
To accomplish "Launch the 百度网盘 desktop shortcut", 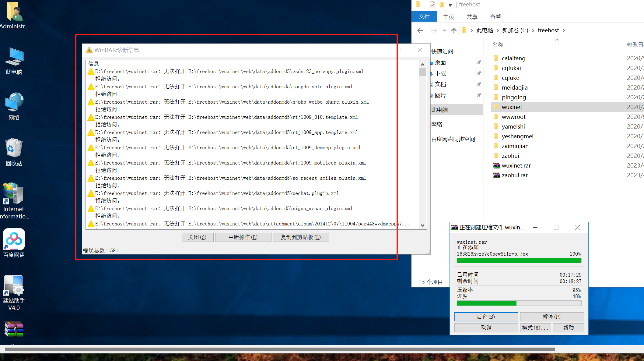I will click(14, 243).
